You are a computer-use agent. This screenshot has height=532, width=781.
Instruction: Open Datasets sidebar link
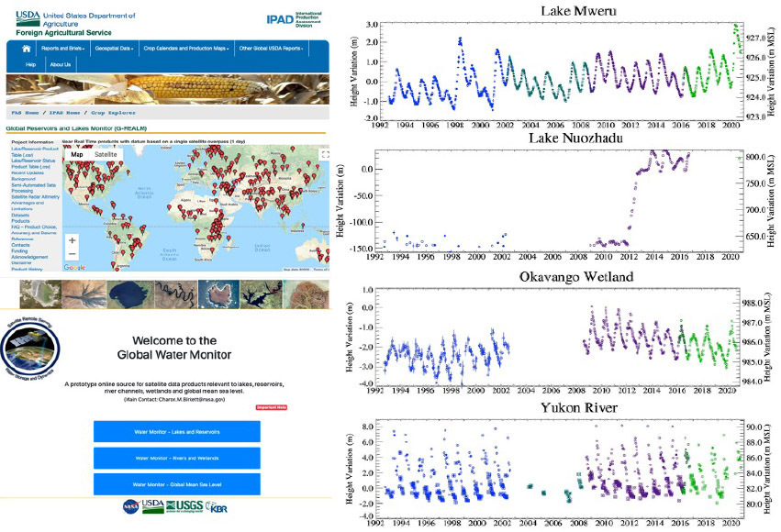coord(20,215)
